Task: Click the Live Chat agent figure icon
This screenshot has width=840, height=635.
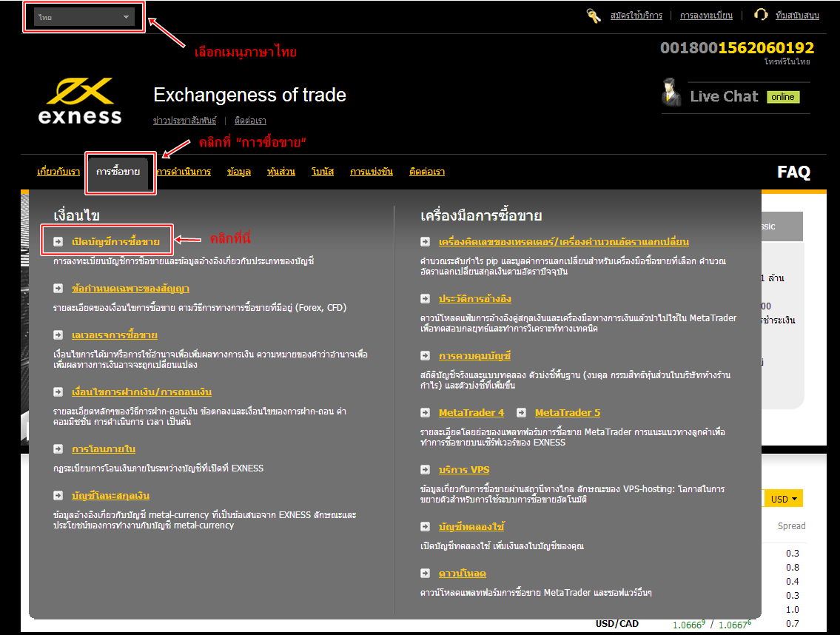Action: [x=671, y=93]
